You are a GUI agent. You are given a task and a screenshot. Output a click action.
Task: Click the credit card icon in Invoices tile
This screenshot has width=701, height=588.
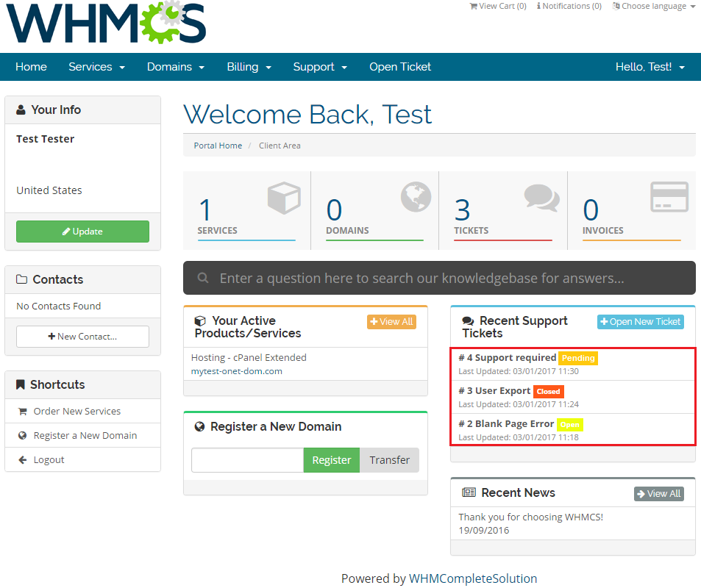pos(669,196)
